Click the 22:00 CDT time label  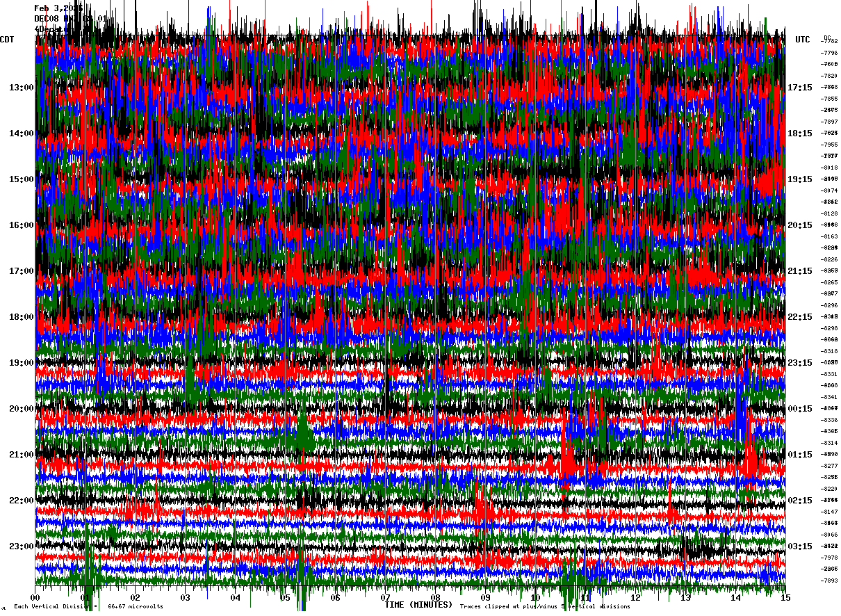tap(21, 501)
